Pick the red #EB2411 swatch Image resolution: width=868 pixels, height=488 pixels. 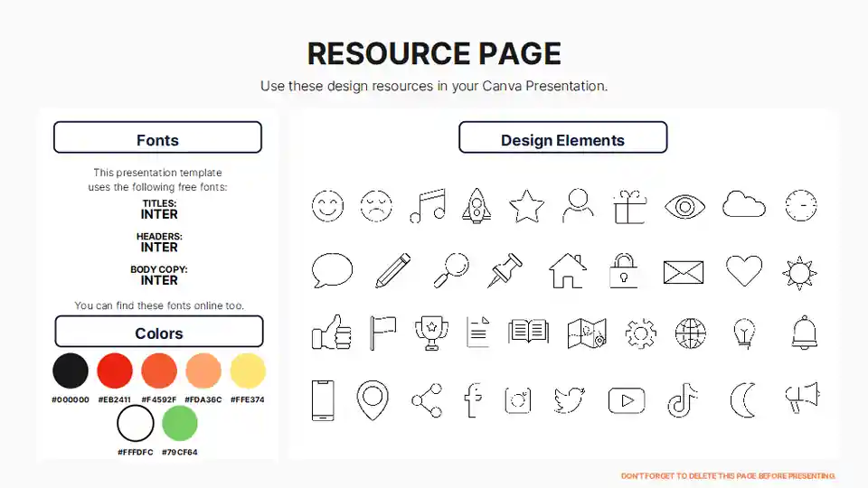point(115,371)
